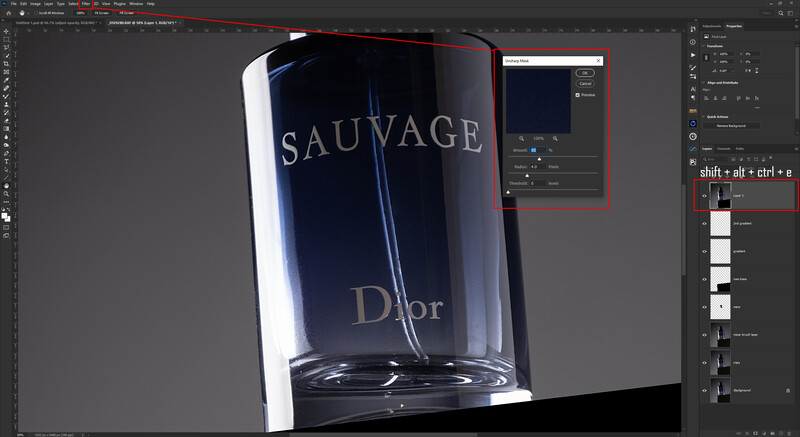Viewport: 800px width, 437px height.
Task: Toggle the link width and height icon
Action: tap(706, 58)
